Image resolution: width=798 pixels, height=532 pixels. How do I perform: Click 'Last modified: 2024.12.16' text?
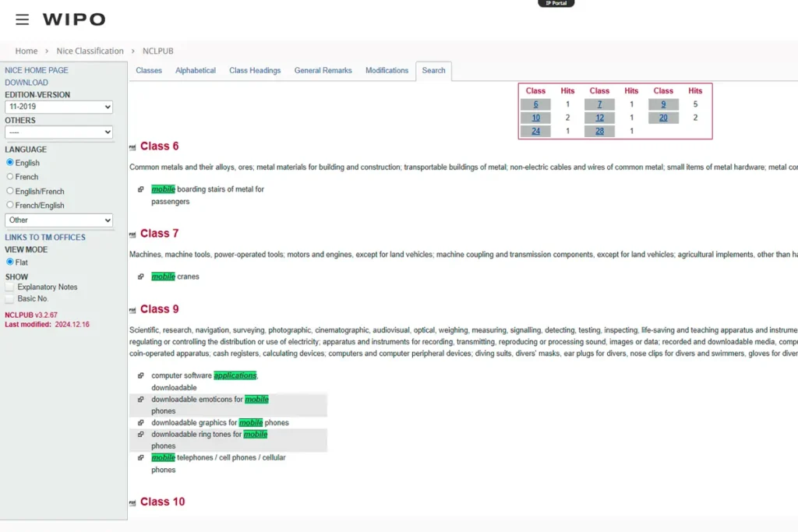click(x=47, y=325)
